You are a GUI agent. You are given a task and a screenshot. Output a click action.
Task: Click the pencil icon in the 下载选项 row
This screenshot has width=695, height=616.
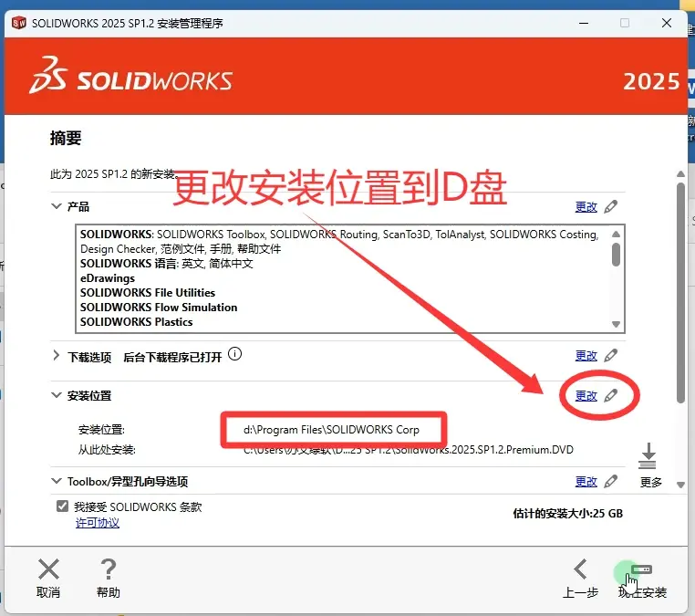click(x=611, y=355)
